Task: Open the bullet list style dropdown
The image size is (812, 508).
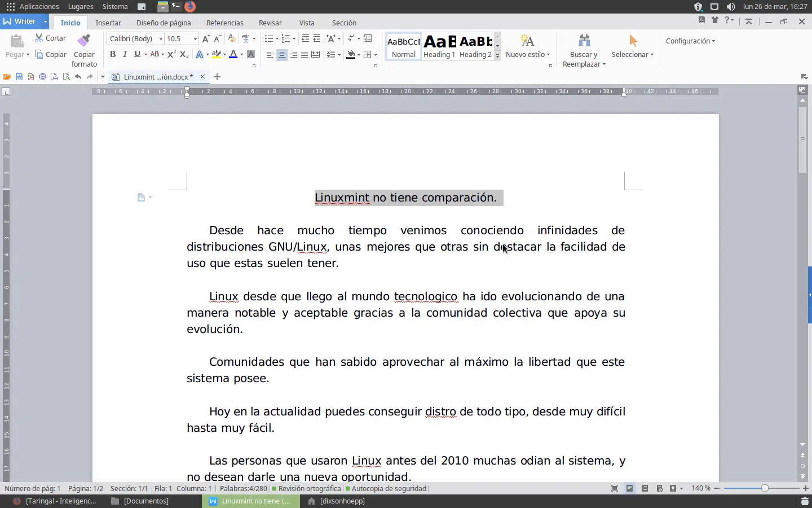Action: (277, 38)
